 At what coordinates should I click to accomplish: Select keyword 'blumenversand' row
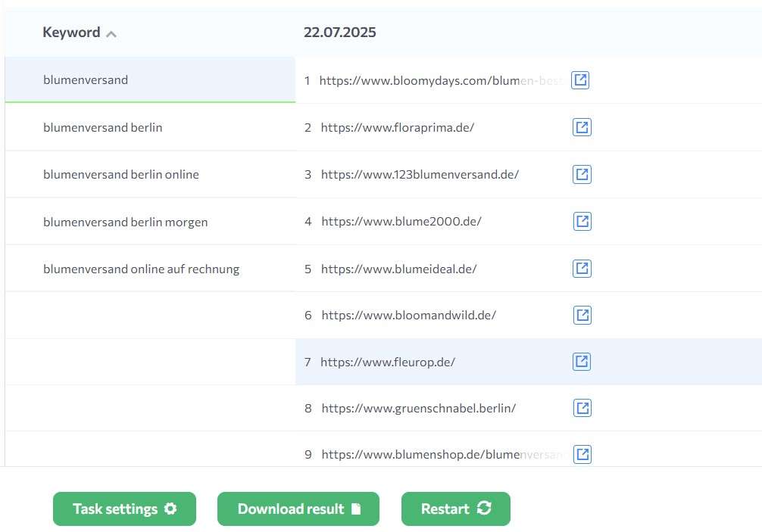(x=150, y=79)
